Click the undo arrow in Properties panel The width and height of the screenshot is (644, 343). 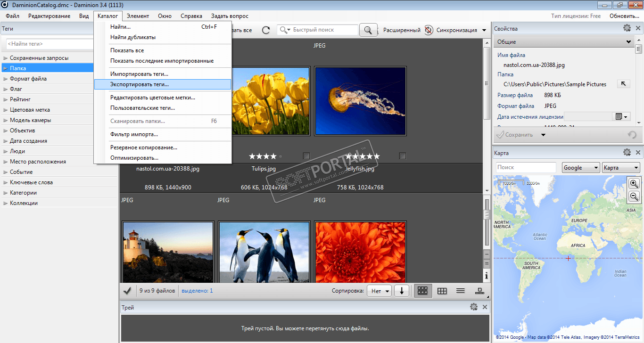(632, 135)
